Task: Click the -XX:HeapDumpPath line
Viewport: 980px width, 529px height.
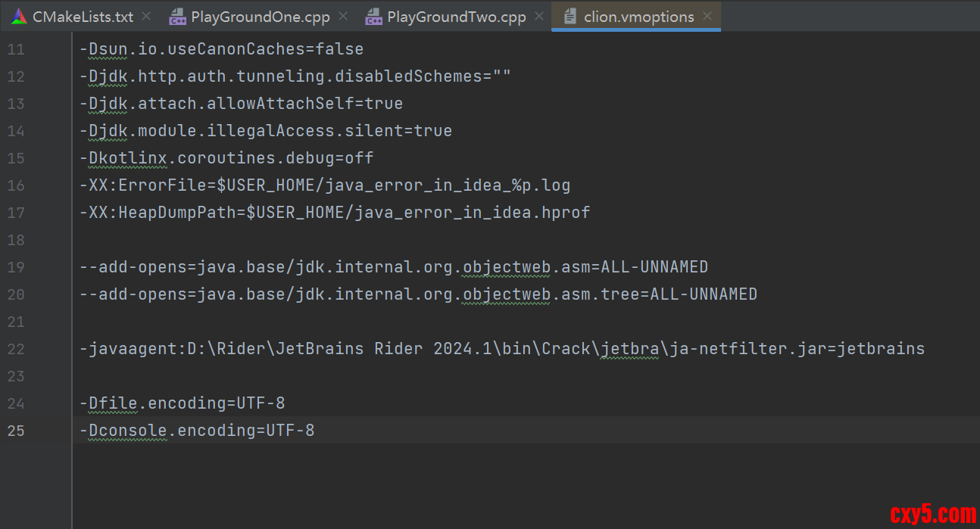Action: point(333,213)
